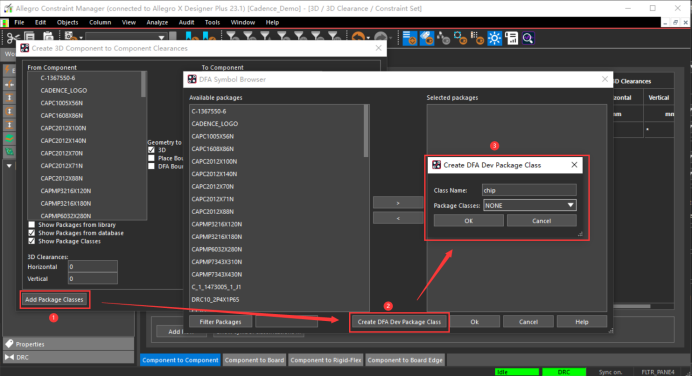
Task: Select CAPC2012X140N in From Component list
Action: pos(64,140)
